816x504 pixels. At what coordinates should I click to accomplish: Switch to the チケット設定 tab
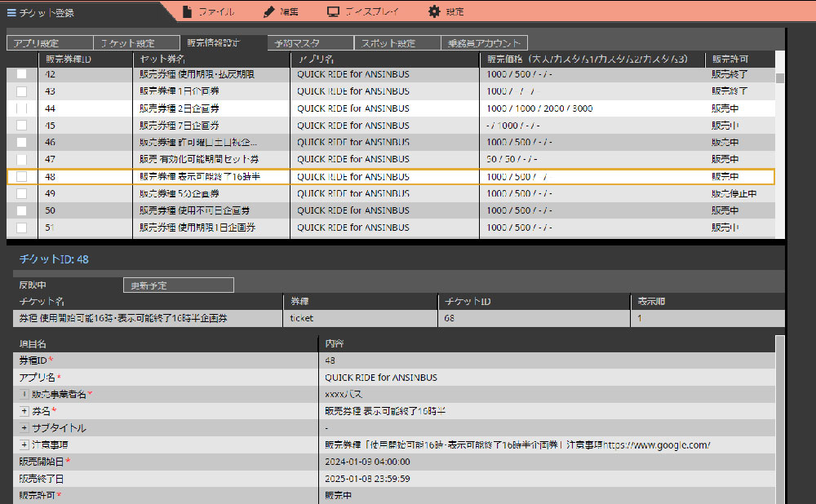137,43
